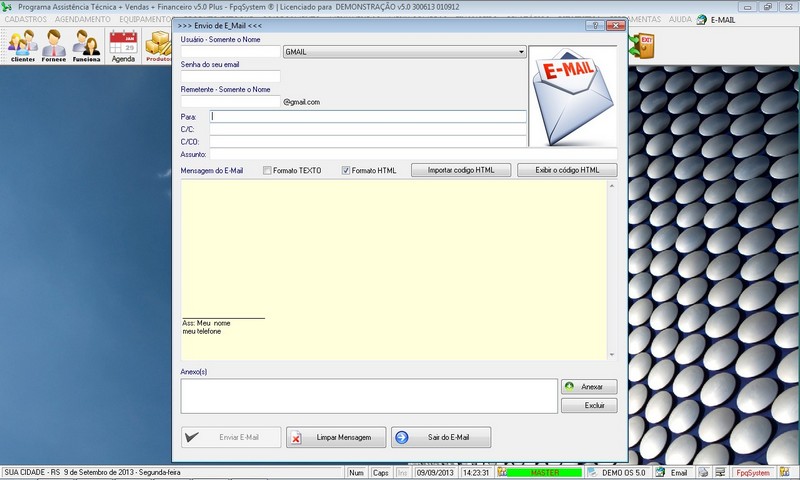The image size is (800, 480).
Task: Click the @gmail.com domain label
Action: 302,102
